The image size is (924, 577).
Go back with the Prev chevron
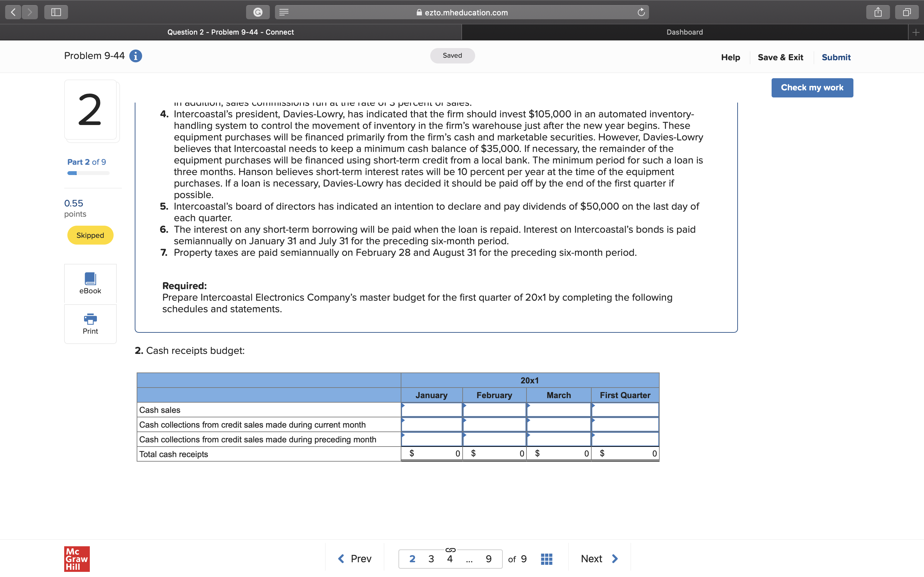tap(341, 559)
